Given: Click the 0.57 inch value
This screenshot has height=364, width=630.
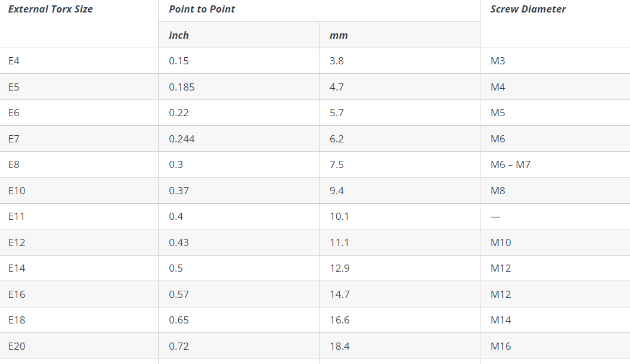Looking at the screenshot, I should (179, 294).
